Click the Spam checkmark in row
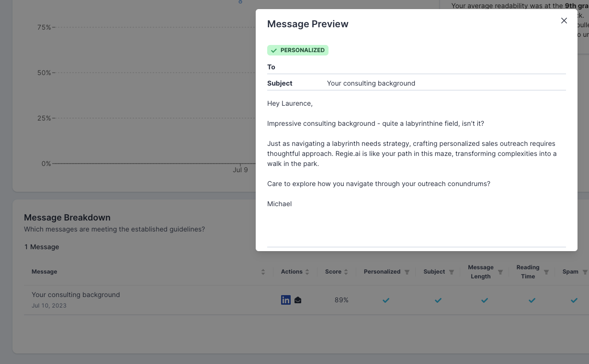Screen dimensions: 589x364 574,300
